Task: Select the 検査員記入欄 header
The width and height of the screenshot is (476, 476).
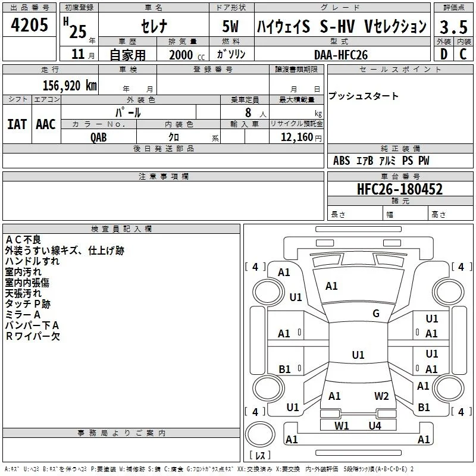Action: click(x=121, y=229)
